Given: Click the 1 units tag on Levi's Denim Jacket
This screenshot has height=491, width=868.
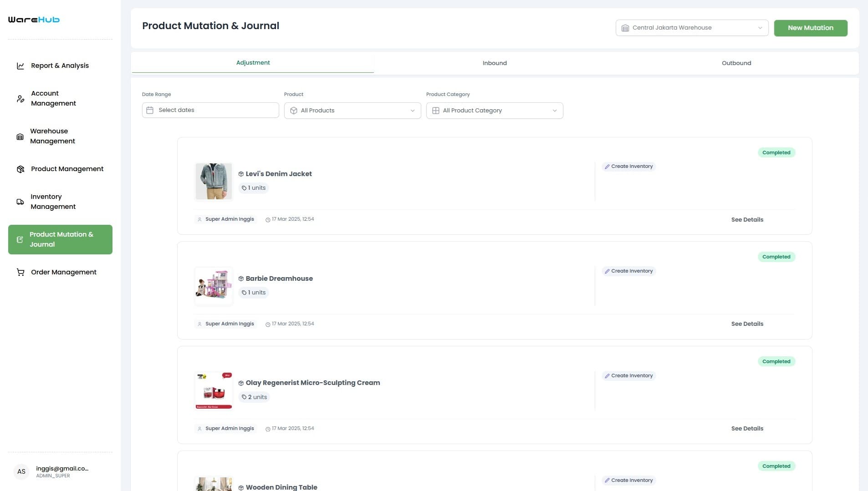Looking at the screenshot, I should (254, 187).
